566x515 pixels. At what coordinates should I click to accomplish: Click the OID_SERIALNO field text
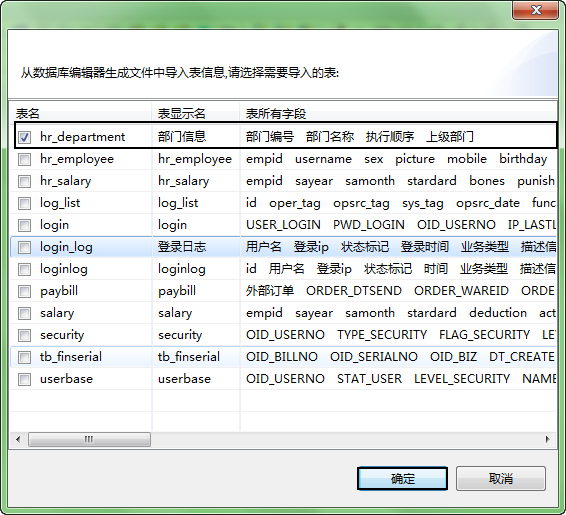[x=374, y=357]
